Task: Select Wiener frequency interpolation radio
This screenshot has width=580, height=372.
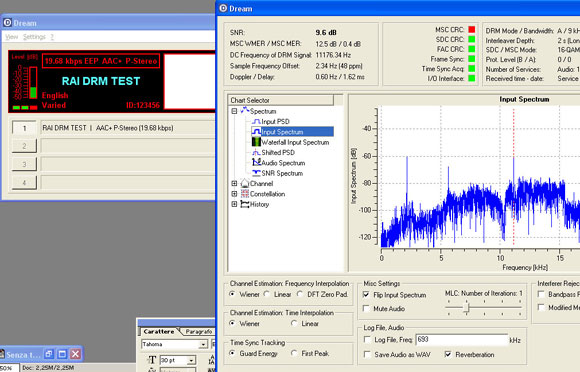Action: pos(232,294)
